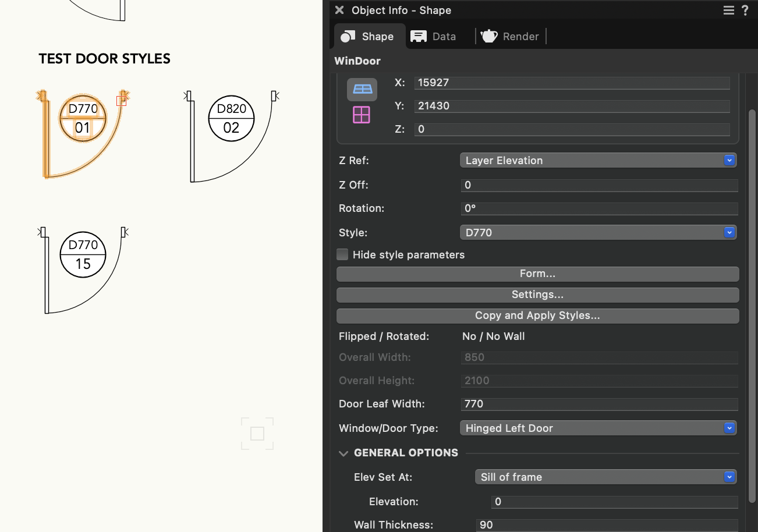Click the question mark help icon
758x532 pixels.
pos(745,10)
